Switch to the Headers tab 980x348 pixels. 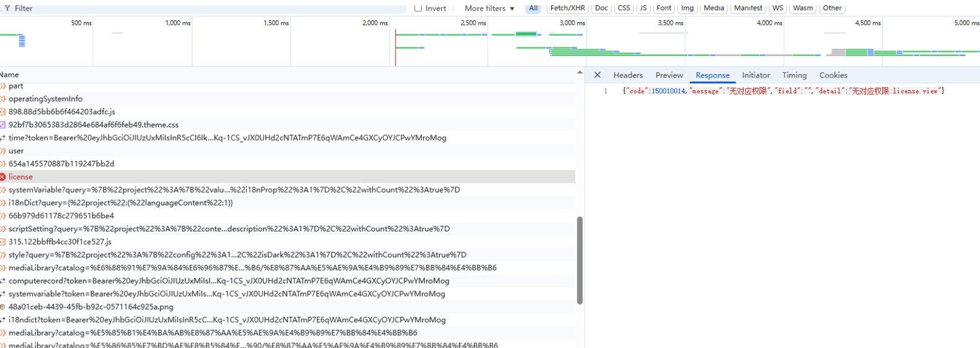[x=627, y=75]
